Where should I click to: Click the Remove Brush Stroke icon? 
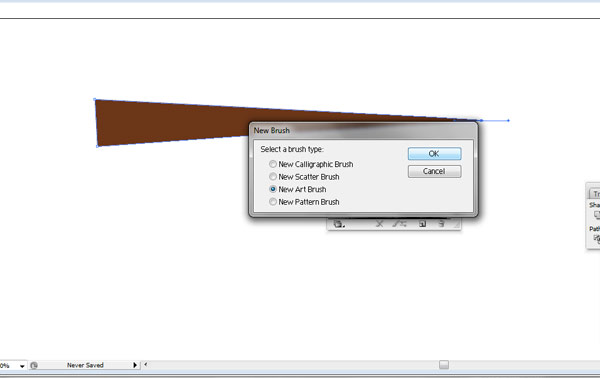[x=379, y=224]
